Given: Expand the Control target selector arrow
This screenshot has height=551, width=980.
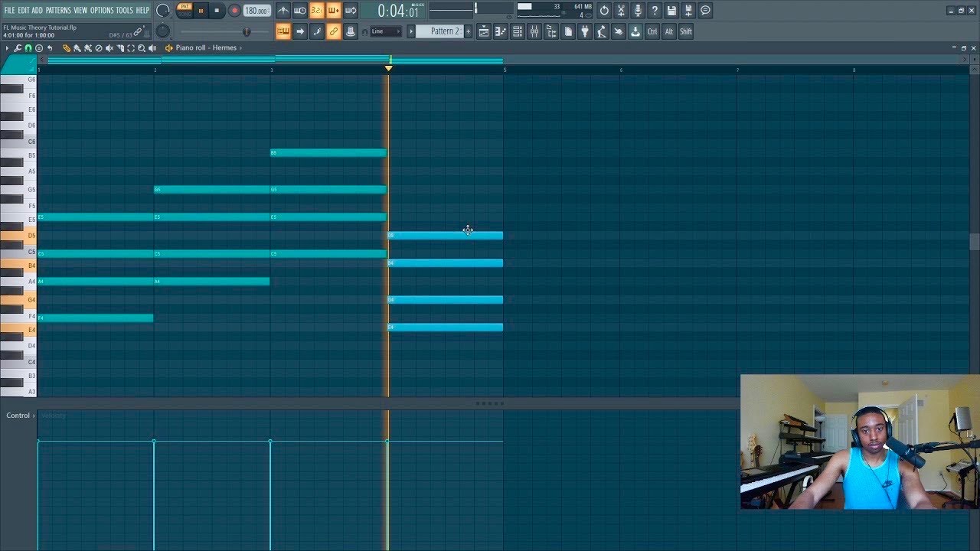Looking at the screenshot, I should tap(34, 416).
